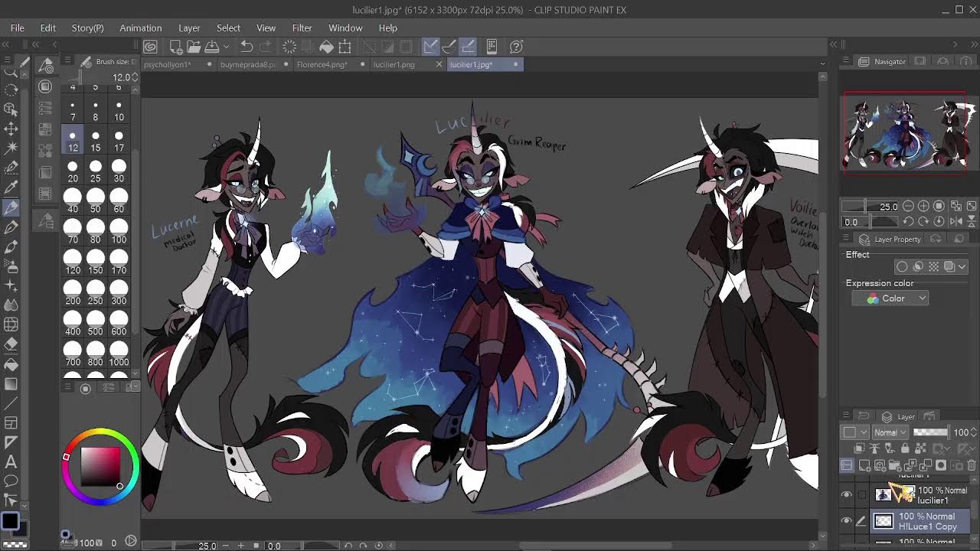Open the layer Blending mode Normal dropdown
This screenshot has width=980, height=551.
(890, 432)
